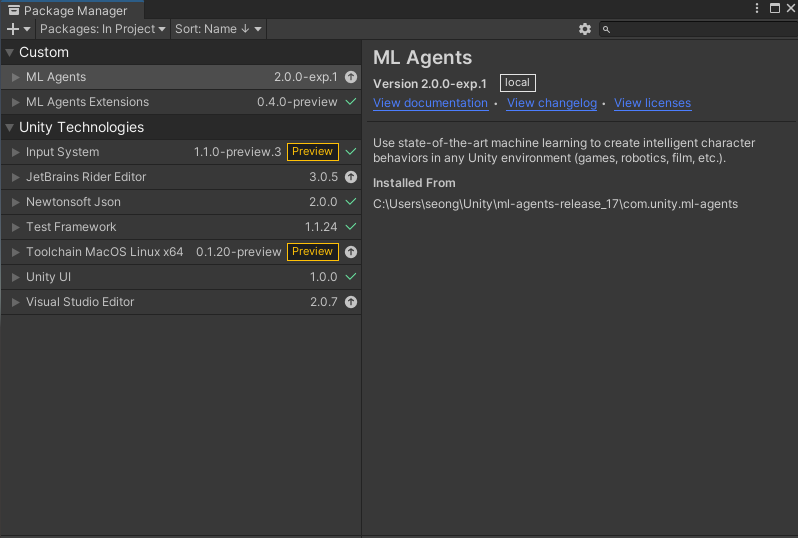Click the Installed From path text
Screen dimensions: 798x538
[x=555, y=204]
